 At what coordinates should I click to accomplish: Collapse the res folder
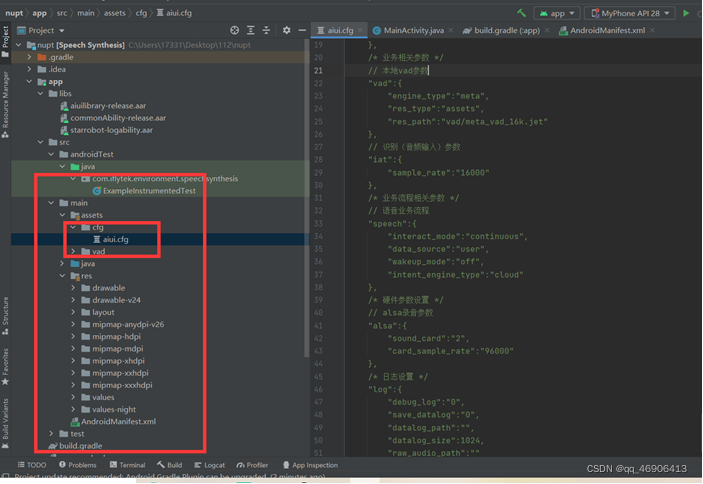click(x=62, y=276)
